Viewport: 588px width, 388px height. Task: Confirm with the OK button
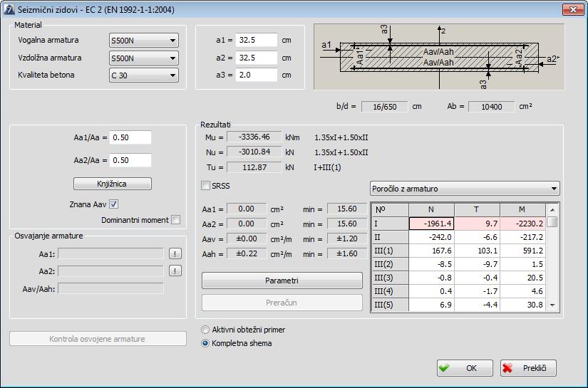465,368
